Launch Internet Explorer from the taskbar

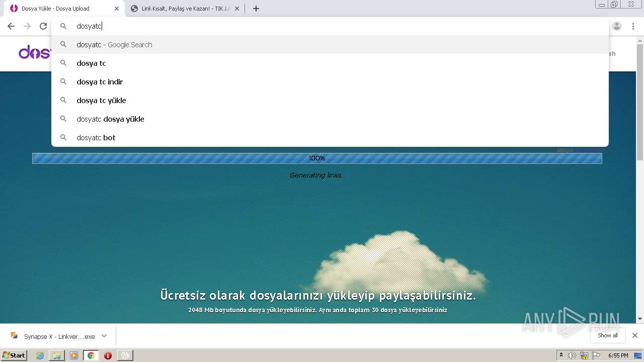(x=40, y=355)
